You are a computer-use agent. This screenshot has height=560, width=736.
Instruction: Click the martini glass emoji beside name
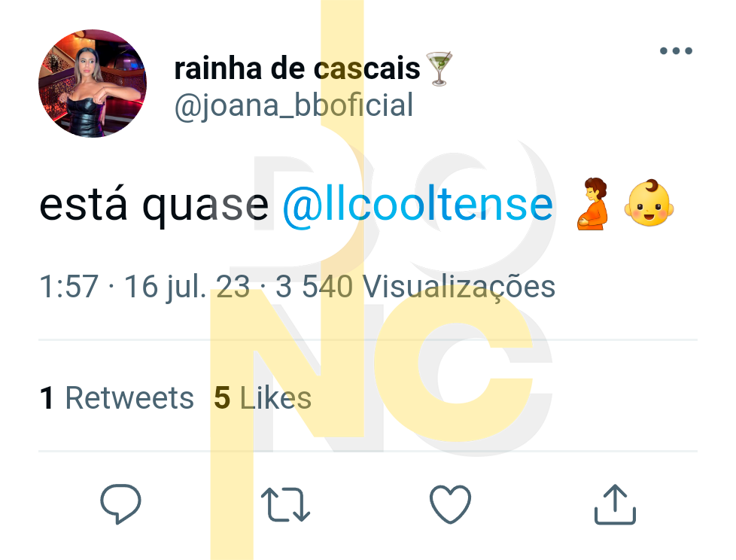(439, 68)
